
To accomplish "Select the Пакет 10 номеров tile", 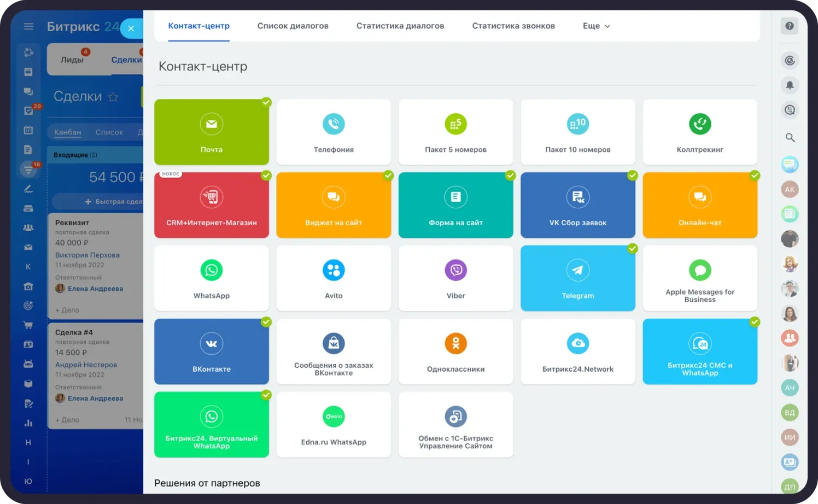I will pyautogui.click(x=578, y=132).
